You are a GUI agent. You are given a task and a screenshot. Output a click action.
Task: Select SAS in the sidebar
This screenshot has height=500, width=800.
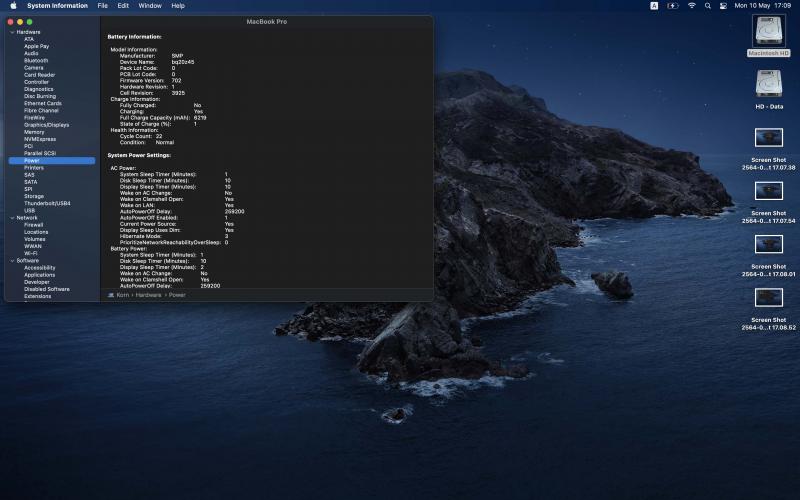[29, 175]
